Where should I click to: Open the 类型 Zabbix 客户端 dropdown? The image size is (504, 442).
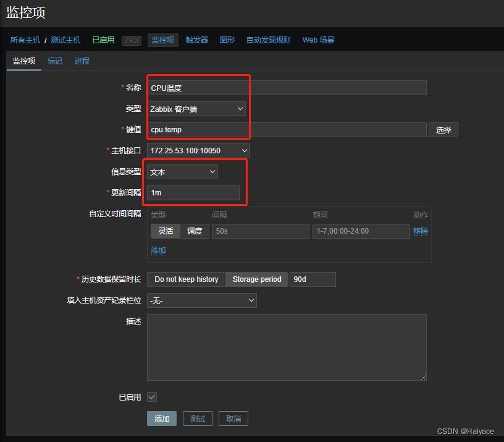[x=196, y=109]
